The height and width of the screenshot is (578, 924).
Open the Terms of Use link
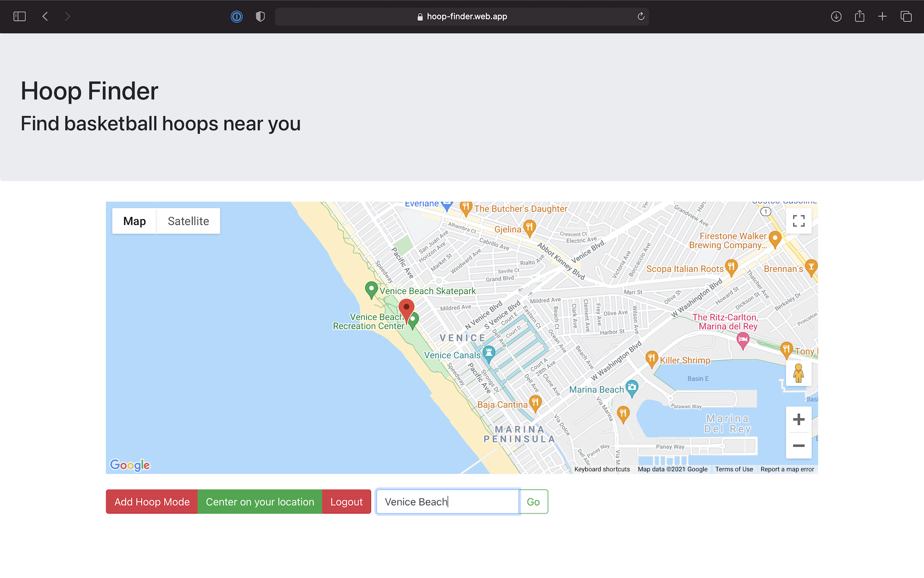[x=734, y=469]
